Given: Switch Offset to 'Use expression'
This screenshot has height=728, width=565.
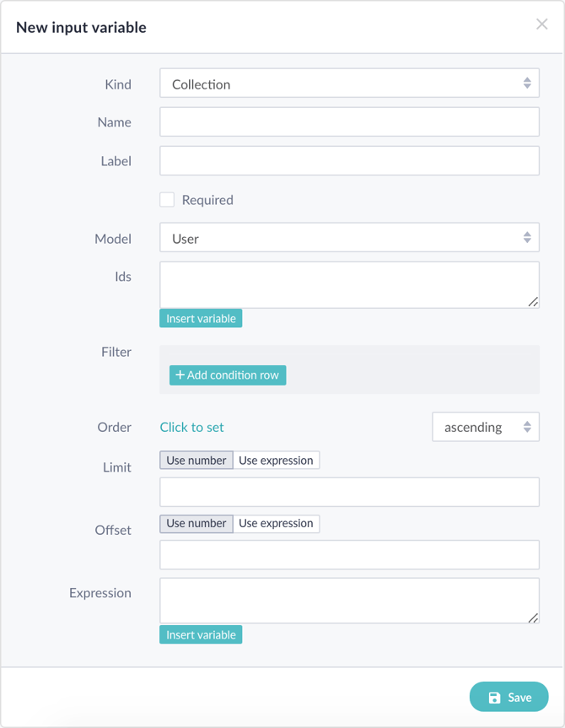Looking at the screenshot, I should 276,523.
